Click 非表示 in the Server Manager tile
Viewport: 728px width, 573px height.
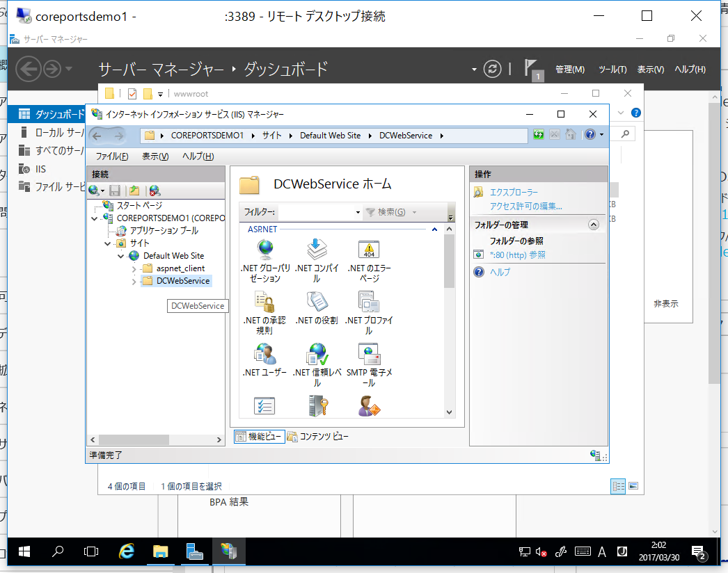[666, 304]
